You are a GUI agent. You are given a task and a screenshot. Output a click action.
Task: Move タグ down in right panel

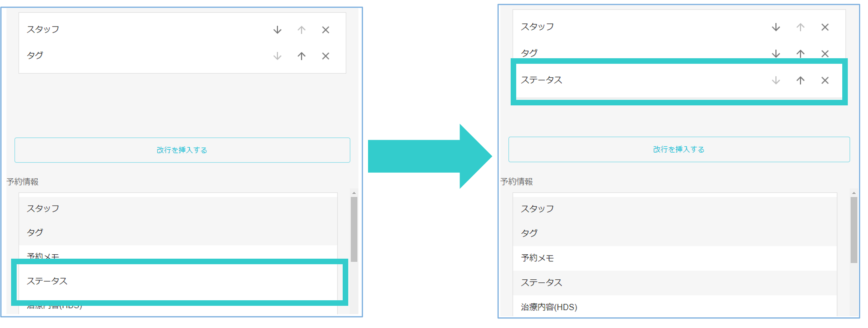(x=776, y=53)
